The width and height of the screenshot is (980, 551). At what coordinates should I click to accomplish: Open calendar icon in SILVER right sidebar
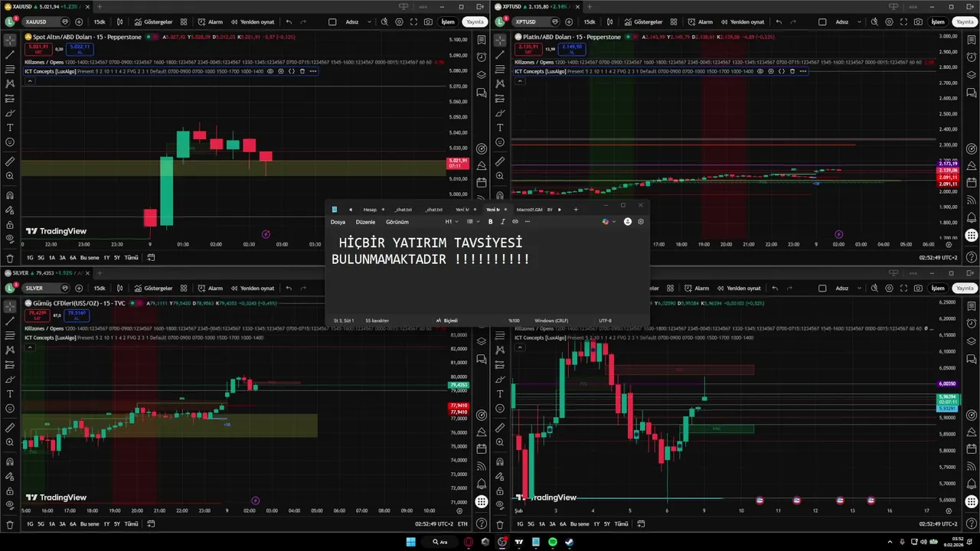[x=482, y=448]
